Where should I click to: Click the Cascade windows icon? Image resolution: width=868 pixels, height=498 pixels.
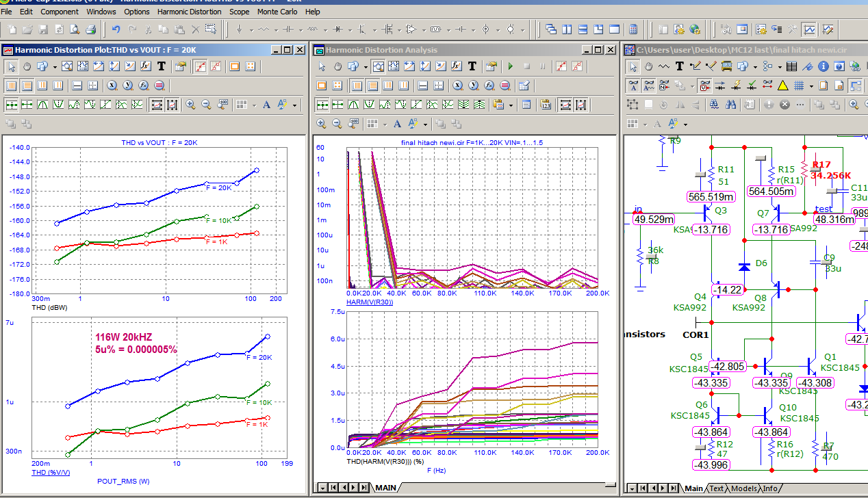551,29
